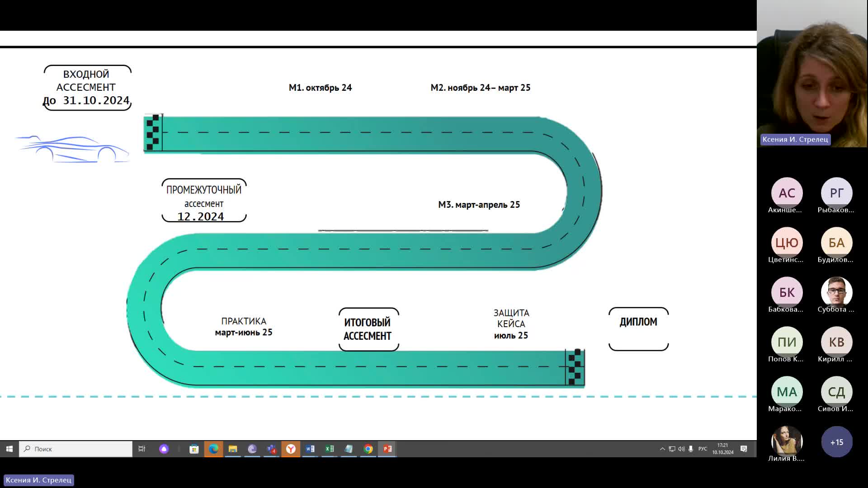The width and height of the screenshot is (868, 488).
Task: Click the Ксения И. Стрелец label at bottom-left
Action: click(38, 480)
